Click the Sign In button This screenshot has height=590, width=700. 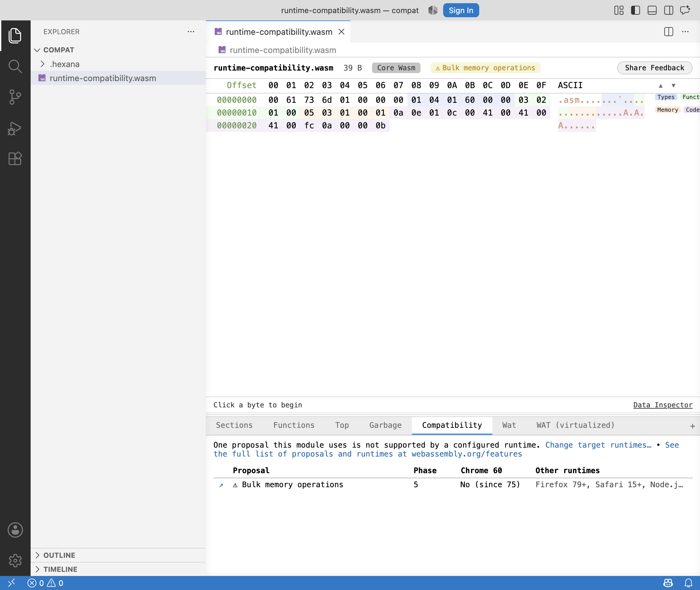(461, 10)
